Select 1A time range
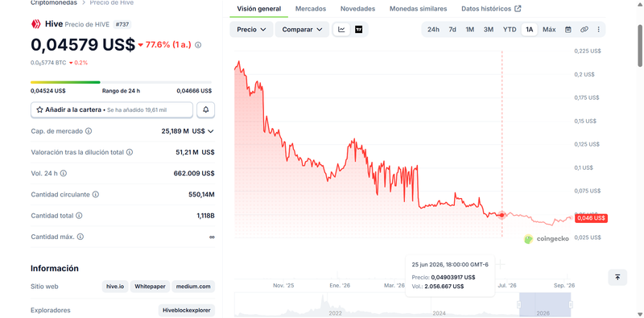Image resolution: width=644 pixels, height=318 pixels. 530,30
